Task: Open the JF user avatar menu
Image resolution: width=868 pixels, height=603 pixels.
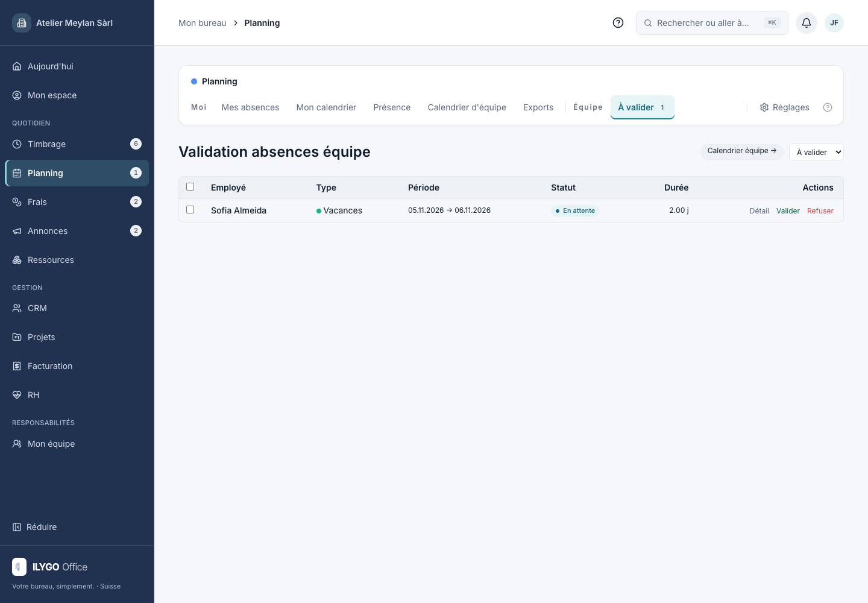Action: click(834, 23)
